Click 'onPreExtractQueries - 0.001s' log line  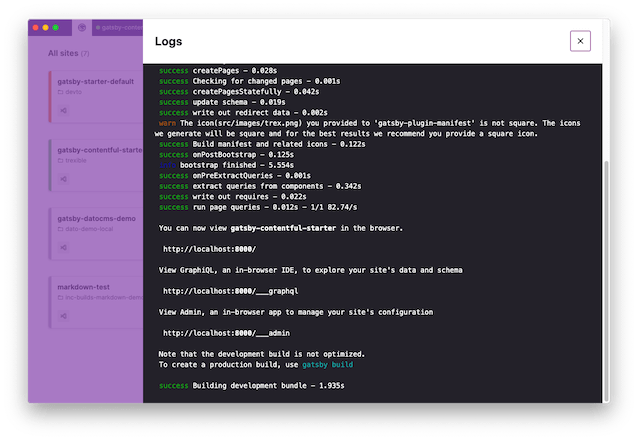(235, 175)
